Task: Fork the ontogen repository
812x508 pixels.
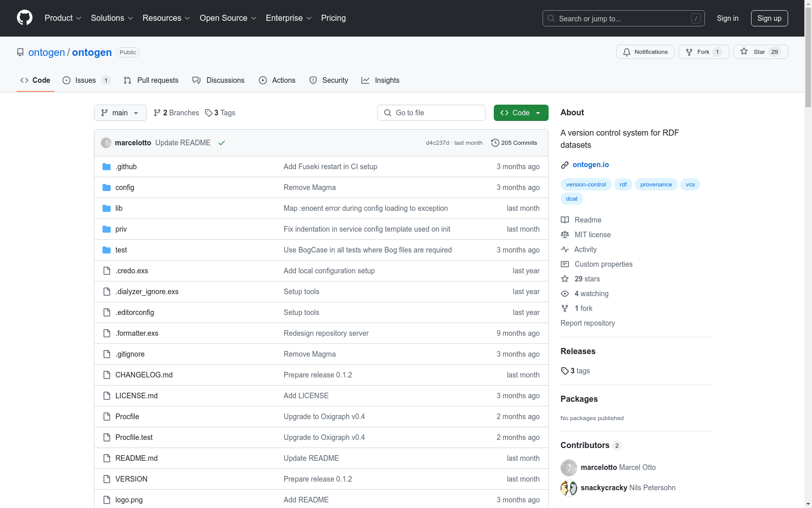Action: (703, 52)
